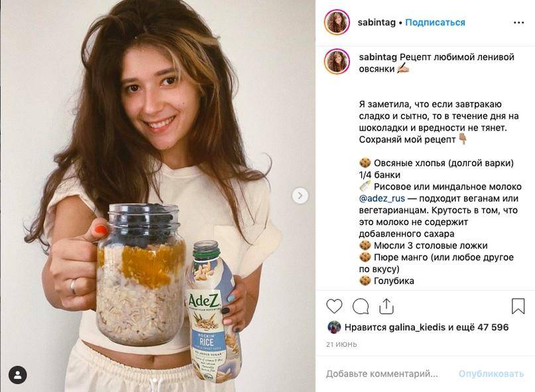The height and width of the screenshot is (392, 535).
Task: Share the post with the share icon
Action: tap(386, 306)
